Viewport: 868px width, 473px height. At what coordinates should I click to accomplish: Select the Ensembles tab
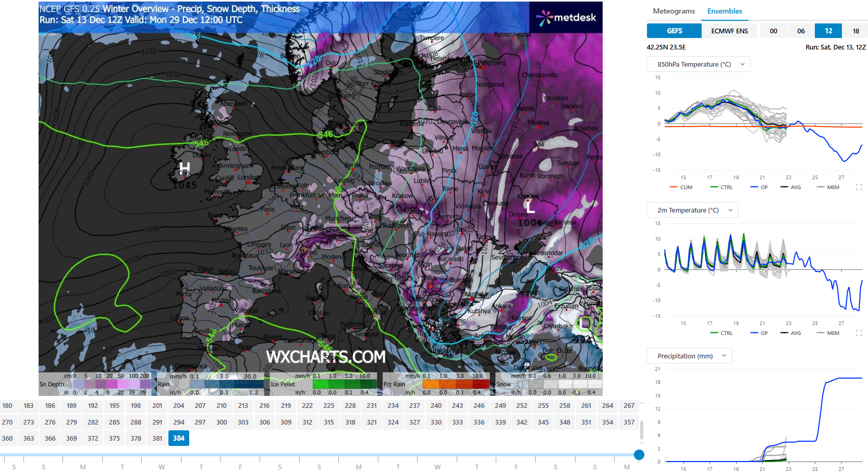coord(724,11)
